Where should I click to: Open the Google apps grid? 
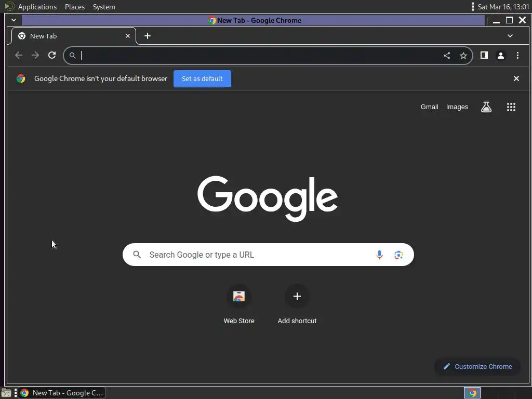(x=511, y=107)
